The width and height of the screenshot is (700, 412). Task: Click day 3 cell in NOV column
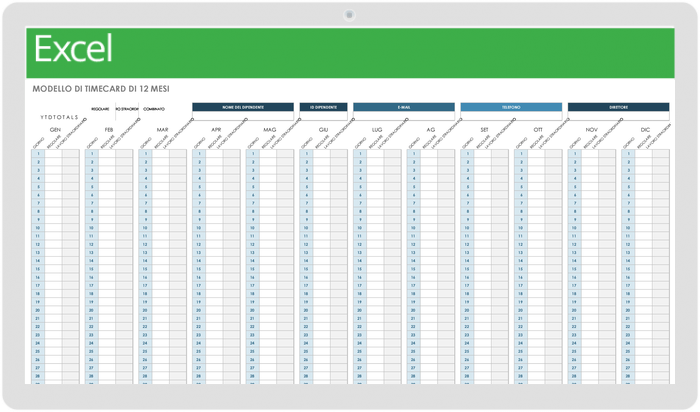pos(574,170)
